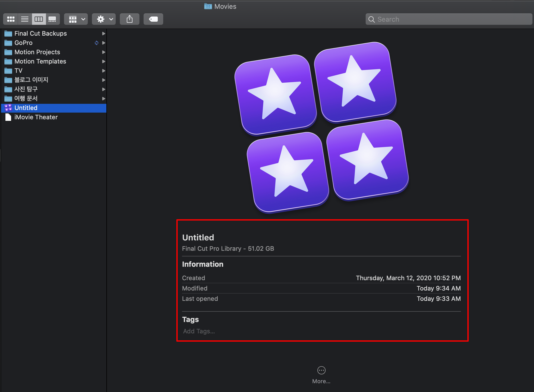The height and width of the screenshot is (392, 534).
Task: Select the iMovie Theater file
Action: [36, 117]
